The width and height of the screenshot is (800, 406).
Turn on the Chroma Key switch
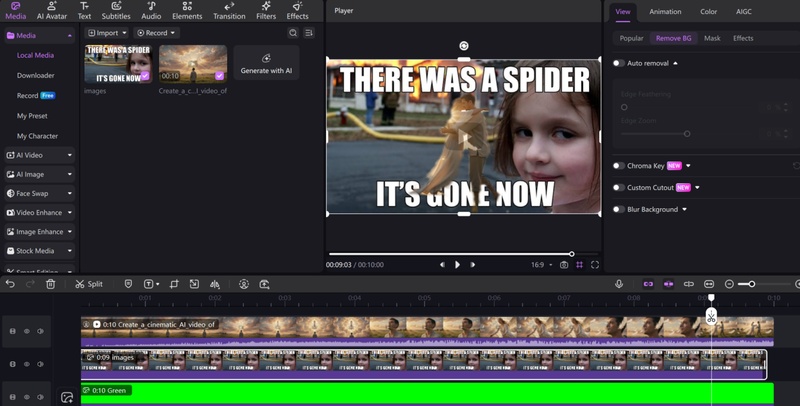pyautogui.click(x=618, y=166)
